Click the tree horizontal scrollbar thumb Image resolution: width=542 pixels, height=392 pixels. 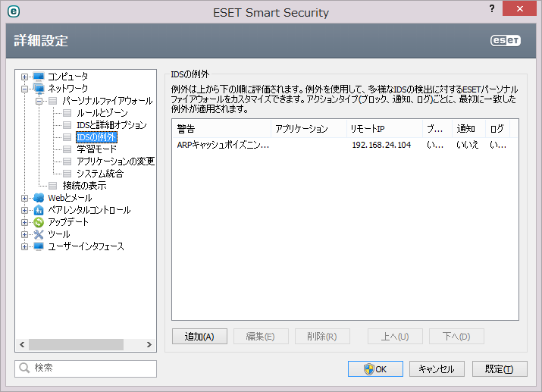tap(76, 345)
